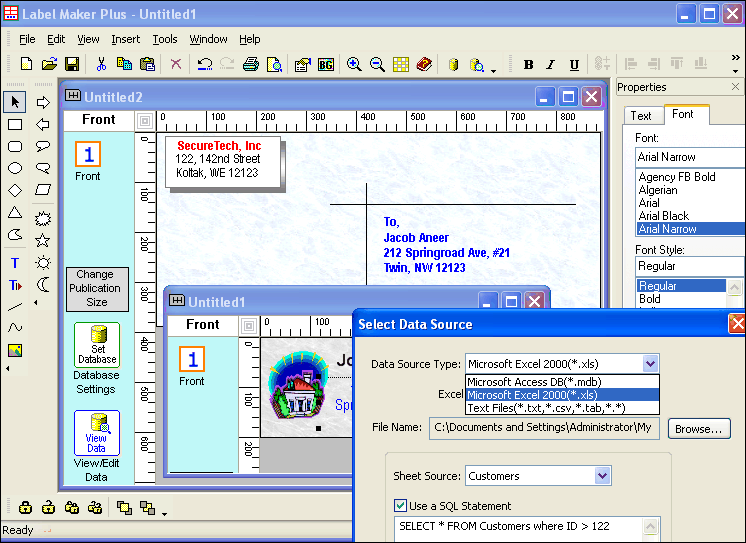Select the star shape tool
This screenshot has height=543, width=746.
43,240
